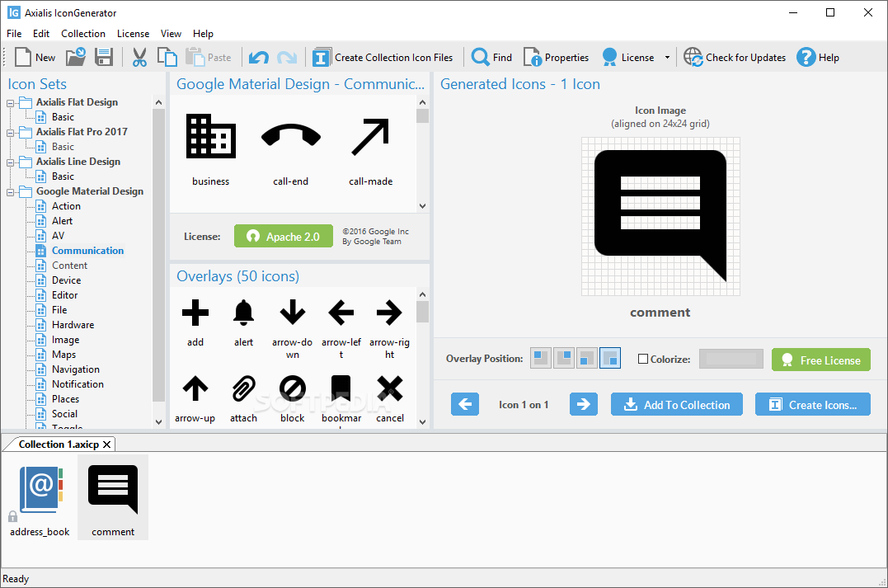
Task: Select the alert bell overlay icon
Action: coord(243,313)
